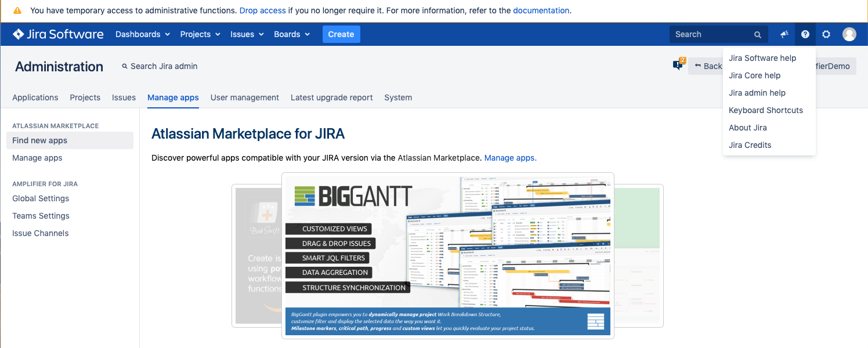
Task: Click the Search Jira admin field
Action: 164,66
